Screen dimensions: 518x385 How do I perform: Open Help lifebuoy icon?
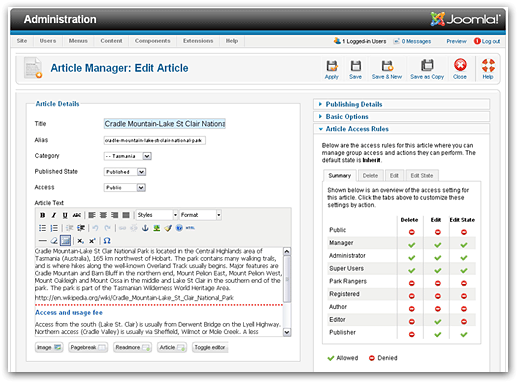click(488, 69)
